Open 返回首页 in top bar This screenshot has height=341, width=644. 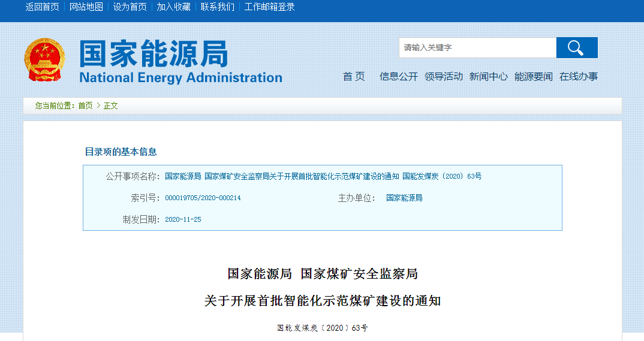pyautogui.click(x=43, y=7)
